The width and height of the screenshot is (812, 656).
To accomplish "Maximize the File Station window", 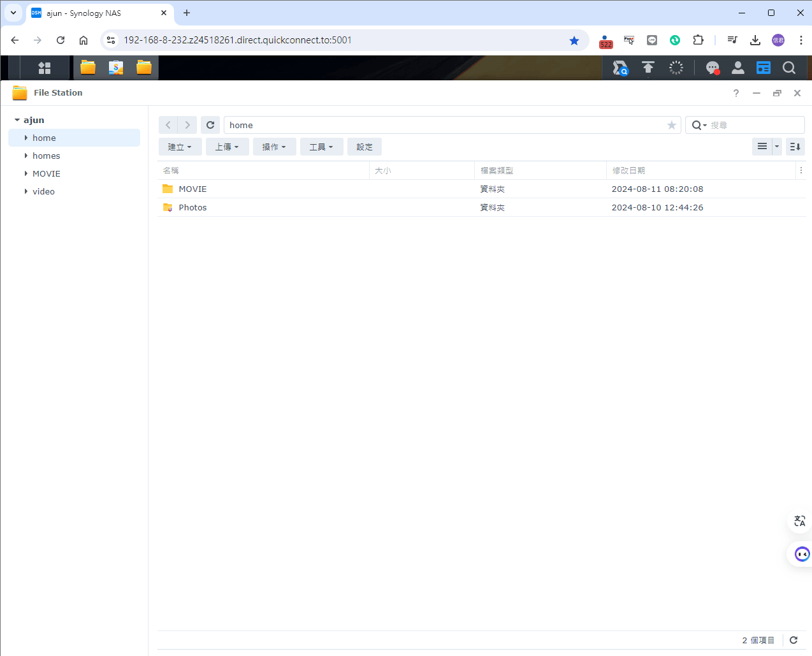I will pos(777,93).
